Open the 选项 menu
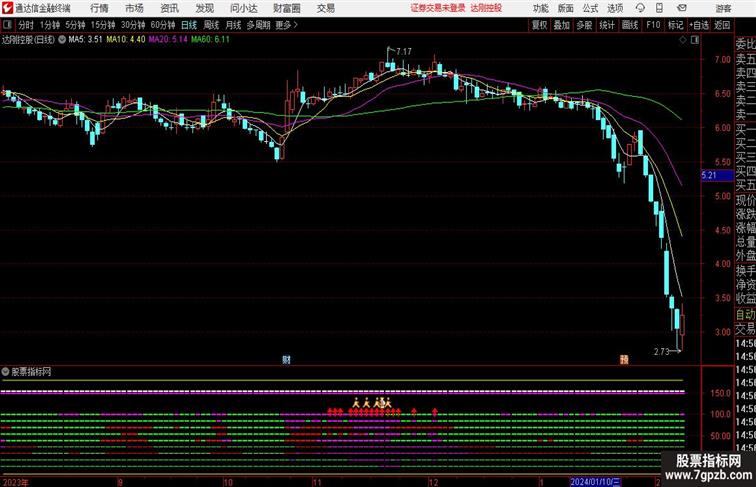This screenshot has width=756, height=487. tap(615, 8)
